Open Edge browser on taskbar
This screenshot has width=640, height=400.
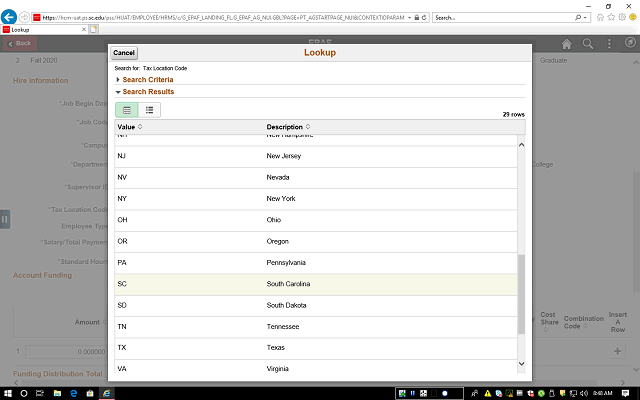point(73,393)
